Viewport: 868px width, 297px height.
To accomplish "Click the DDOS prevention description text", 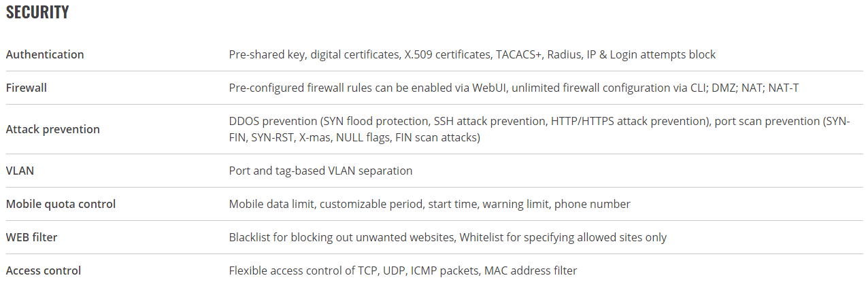I will 539,129.
